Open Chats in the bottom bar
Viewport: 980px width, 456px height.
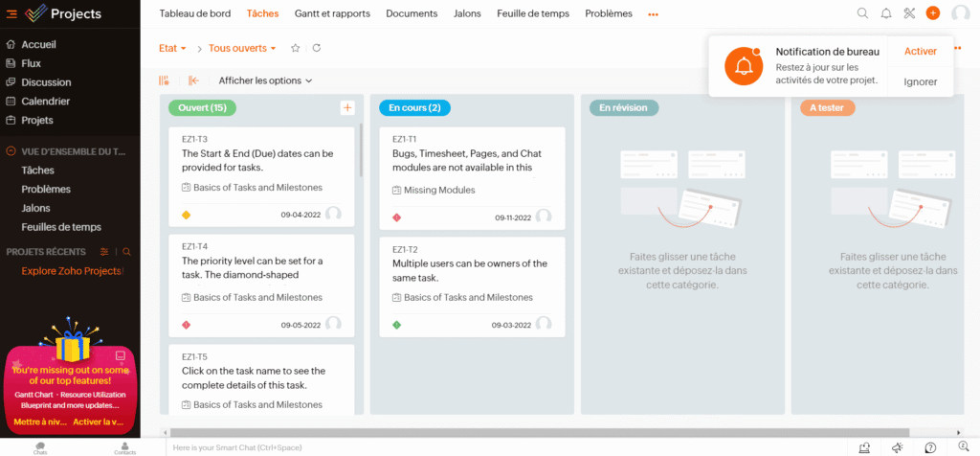40,447
